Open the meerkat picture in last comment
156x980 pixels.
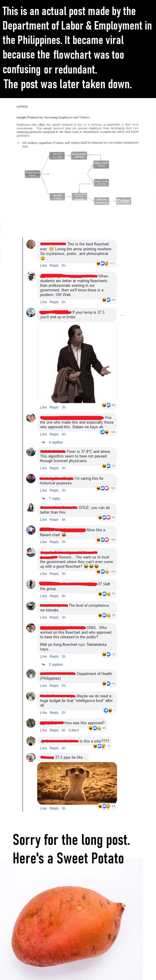click(x=77, y=783)
